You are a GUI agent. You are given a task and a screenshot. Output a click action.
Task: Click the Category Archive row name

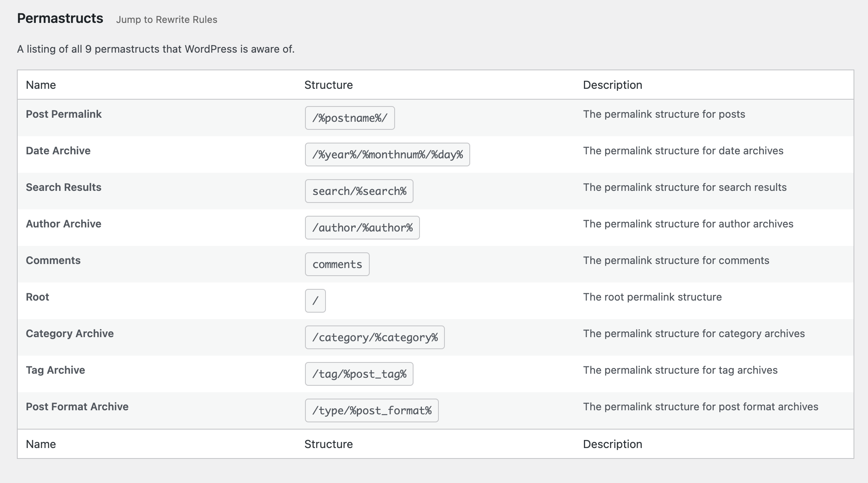tap(70, 334)
